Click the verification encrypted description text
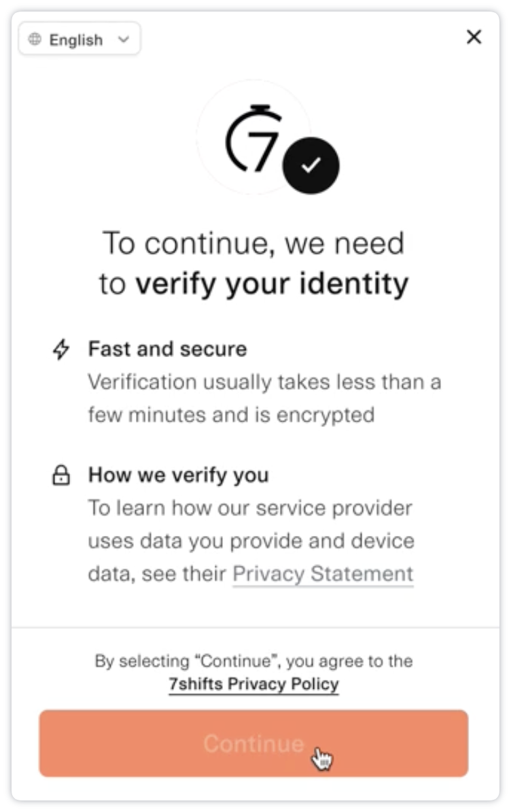Screen dimensions: 511x812 264,399
